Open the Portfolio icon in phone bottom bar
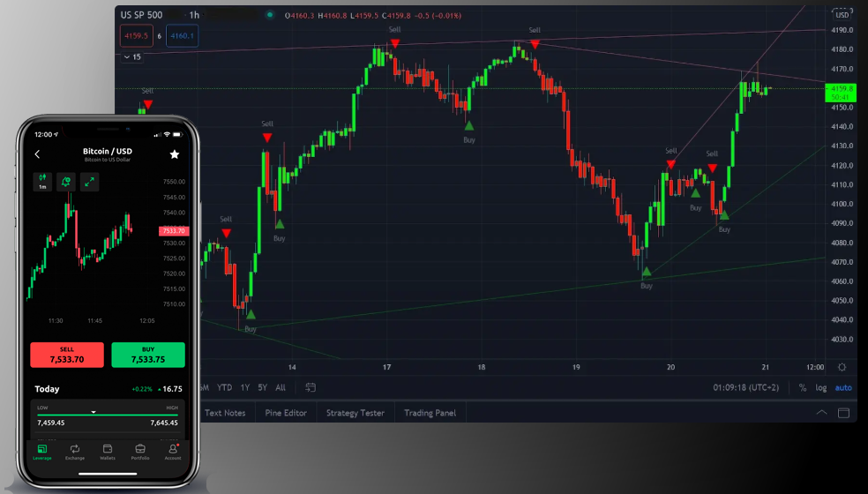 tap(140, 452)
